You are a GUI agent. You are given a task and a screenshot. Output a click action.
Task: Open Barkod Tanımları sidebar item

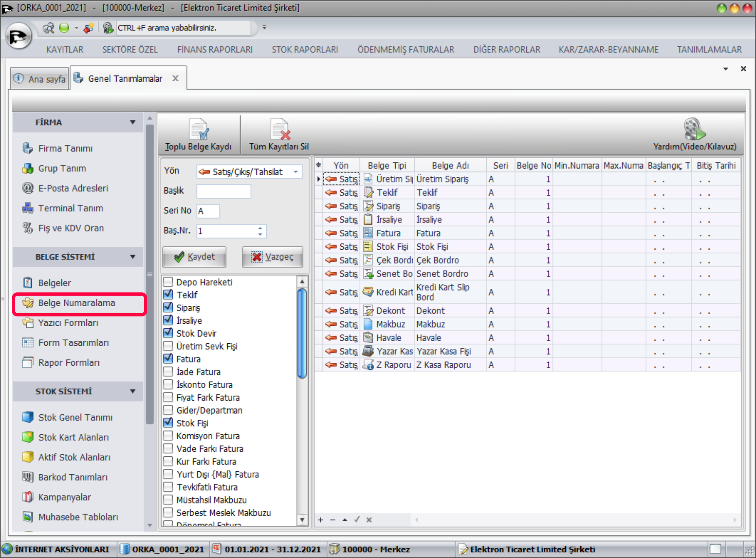(65, 477)
